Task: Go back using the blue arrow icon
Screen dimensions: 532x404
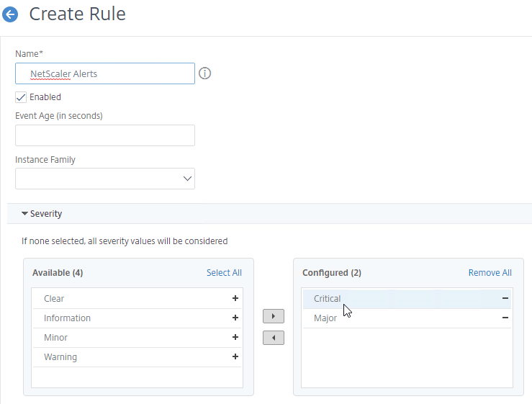Action: coord(10,14)
